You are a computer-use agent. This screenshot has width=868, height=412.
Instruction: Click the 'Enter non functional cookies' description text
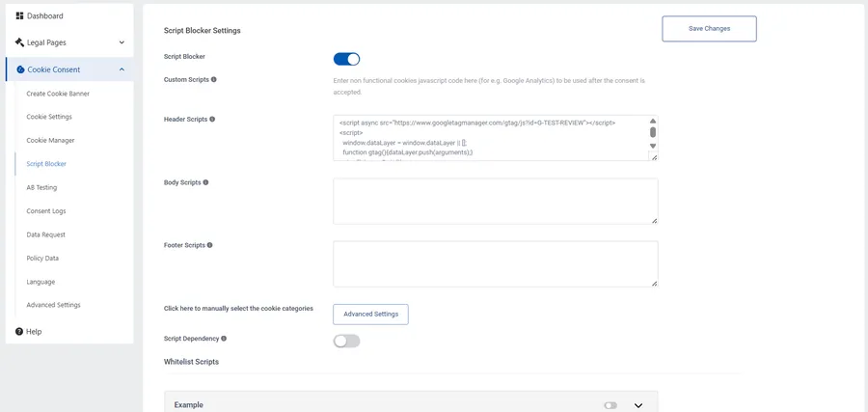pos(489,87)
